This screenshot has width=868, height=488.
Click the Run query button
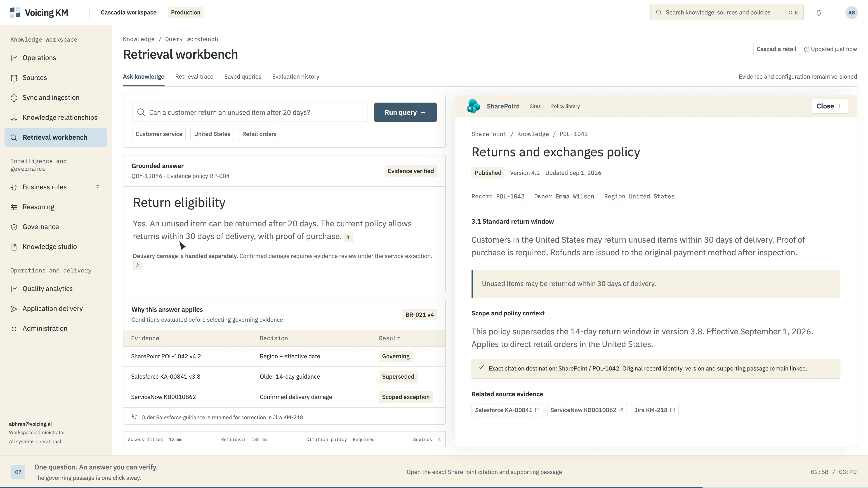(x=405, y=113)
